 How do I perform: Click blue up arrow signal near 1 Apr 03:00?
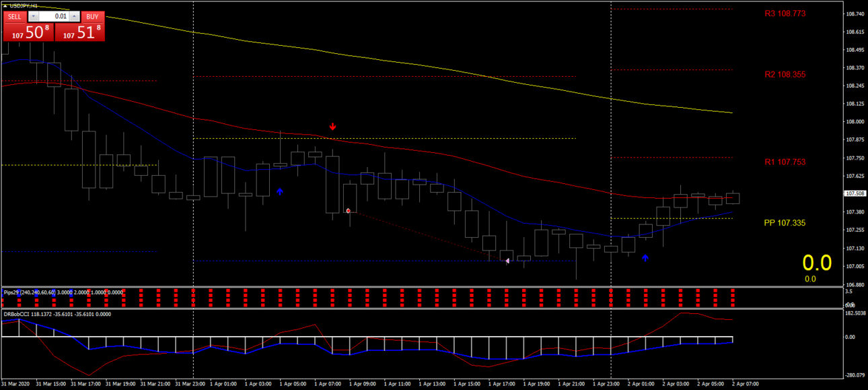280,192
